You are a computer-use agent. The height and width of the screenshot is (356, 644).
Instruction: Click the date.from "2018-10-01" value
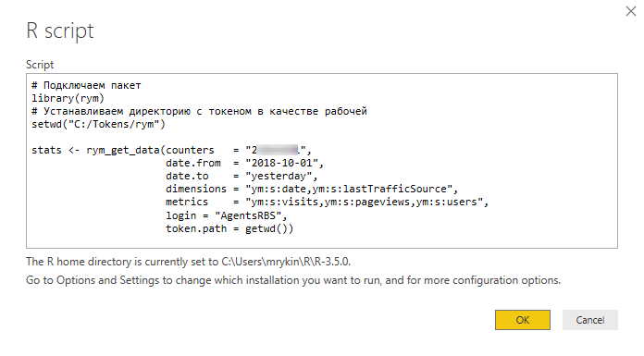point(281,164)
